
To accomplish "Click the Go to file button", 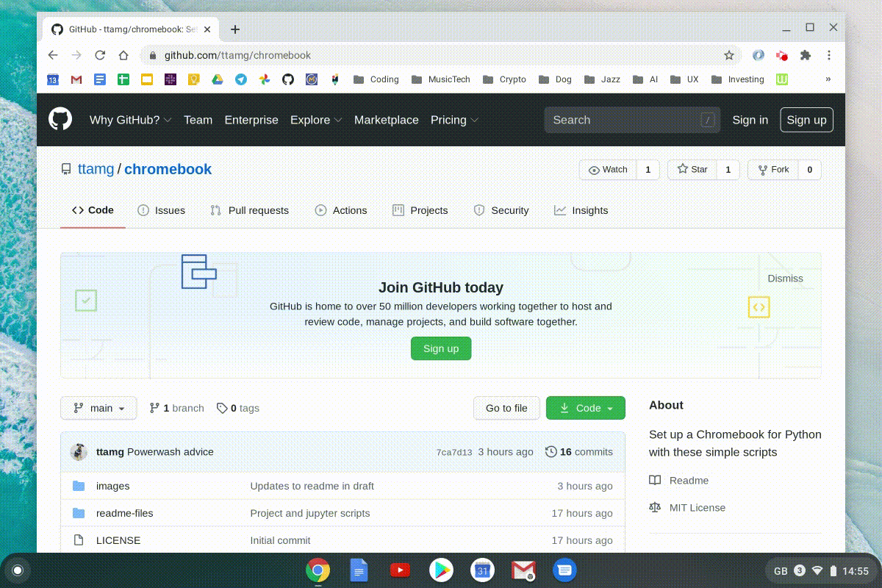I will point(506,408).
